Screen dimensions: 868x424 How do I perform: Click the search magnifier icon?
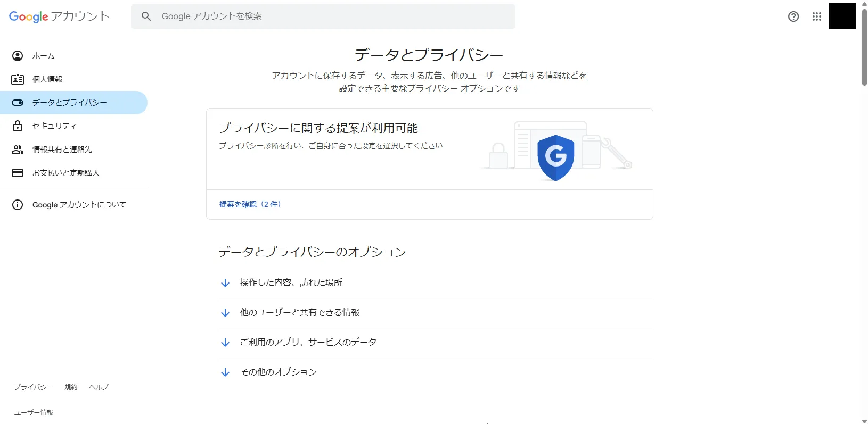tap(146, 16)
